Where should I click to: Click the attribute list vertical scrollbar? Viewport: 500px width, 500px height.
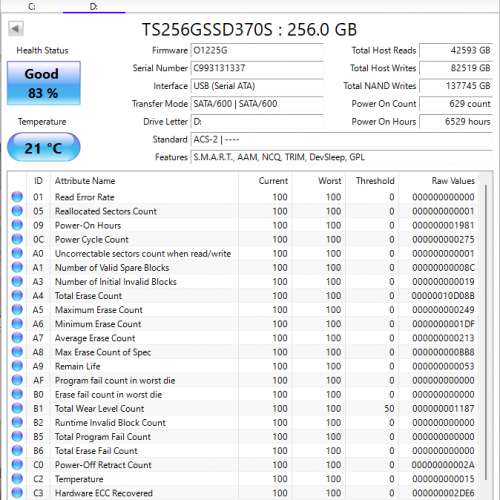coord(486,333)
